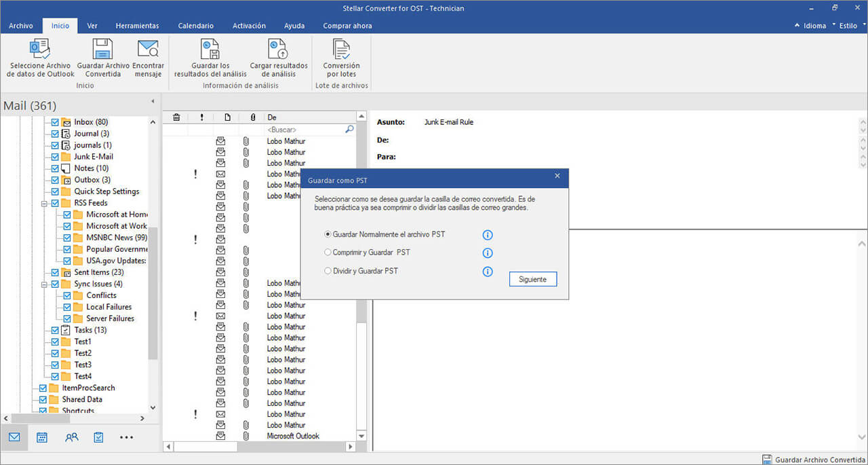Open Encontrar mensaje tool
The image size is (868, 465).
(x=148, y=49)
